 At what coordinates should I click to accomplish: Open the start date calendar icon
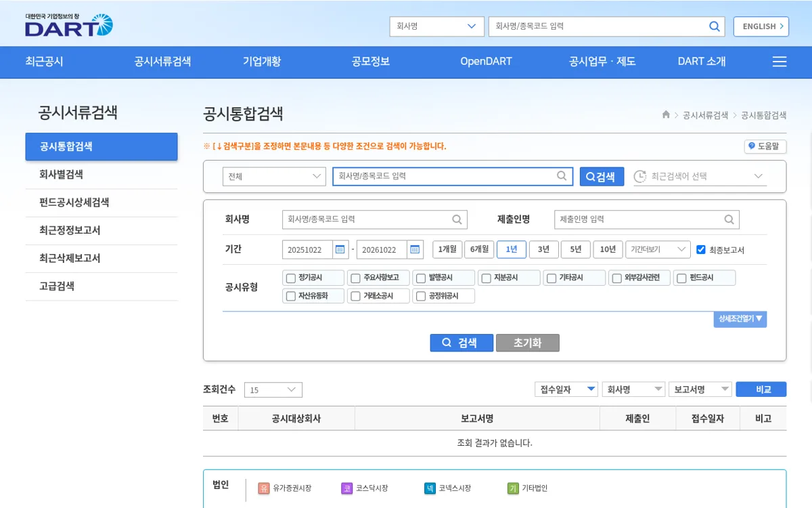click(x=340, y=249)
